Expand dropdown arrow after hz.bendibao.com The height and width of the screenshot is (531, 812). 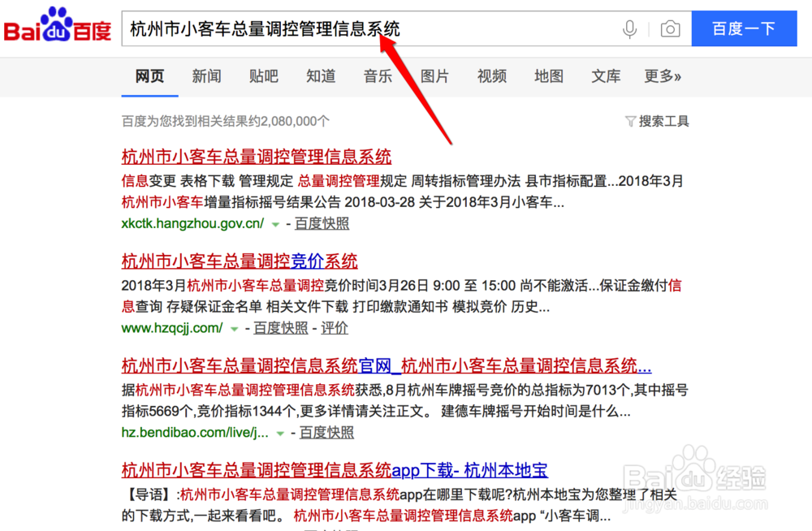[x=280, y=433]
